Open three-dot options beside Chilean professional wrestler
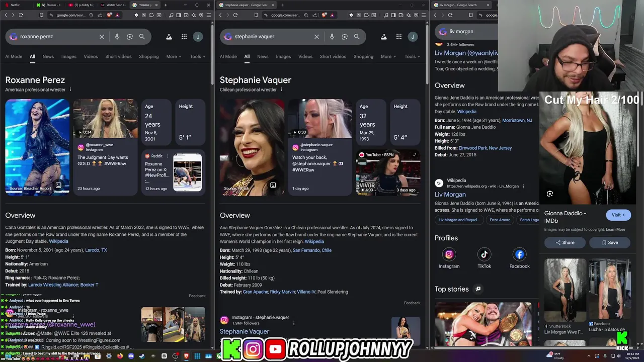 [x=281, y=89]
